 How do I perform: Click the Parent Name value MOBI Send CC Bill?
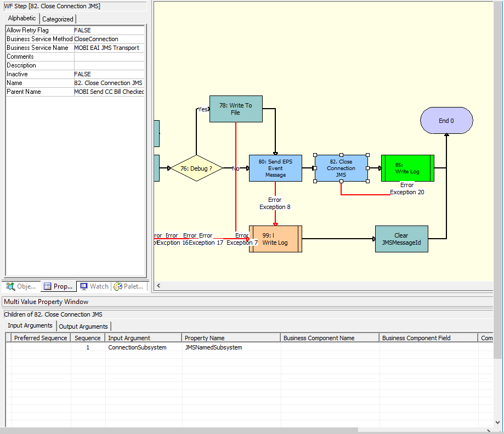point(109,92)
